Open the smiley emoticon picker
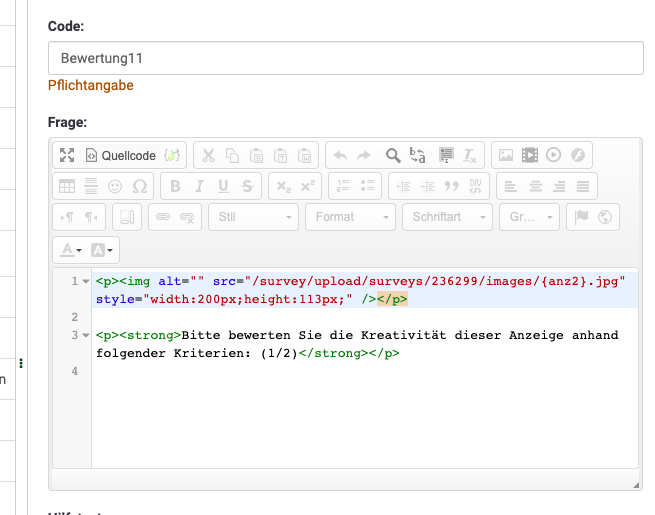 coord(115,186)
